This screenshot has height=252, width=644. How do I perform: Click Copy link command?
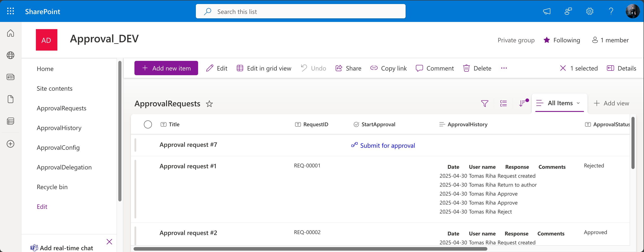coord(388,68)
